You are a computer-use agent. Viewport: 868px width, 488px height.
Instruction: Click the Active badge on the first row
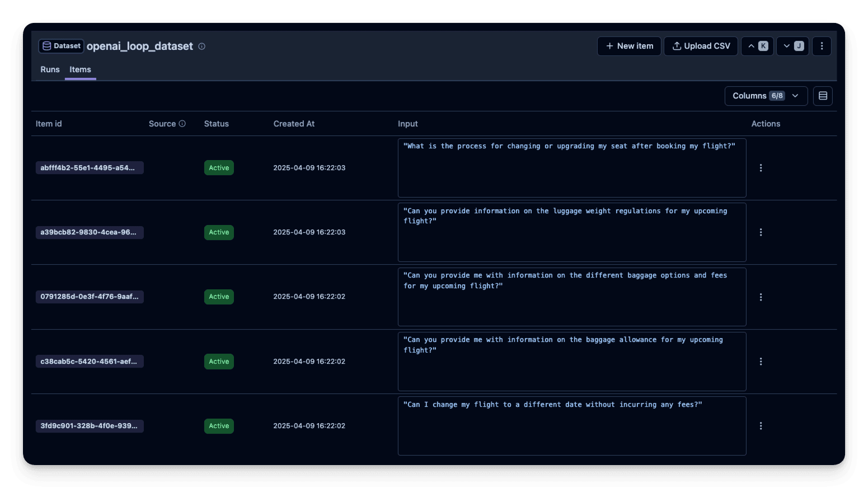pyautogui.click(x=219, y=167)
